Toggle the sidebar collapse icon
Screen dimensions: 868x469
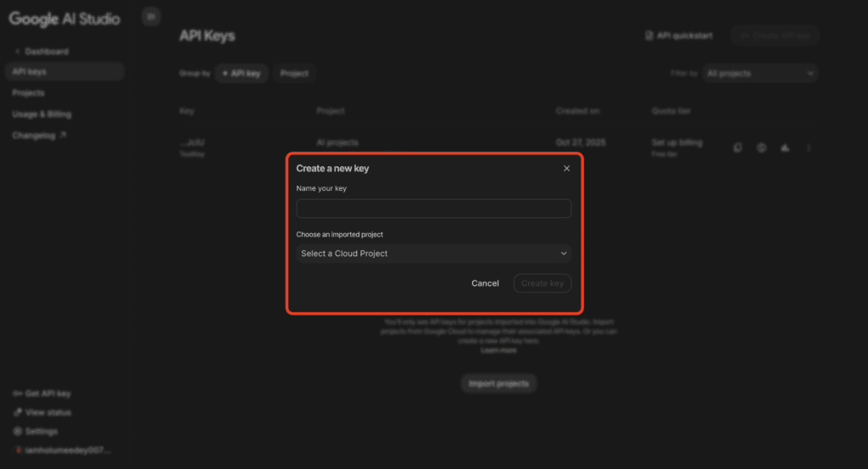[x=151, y=16]
